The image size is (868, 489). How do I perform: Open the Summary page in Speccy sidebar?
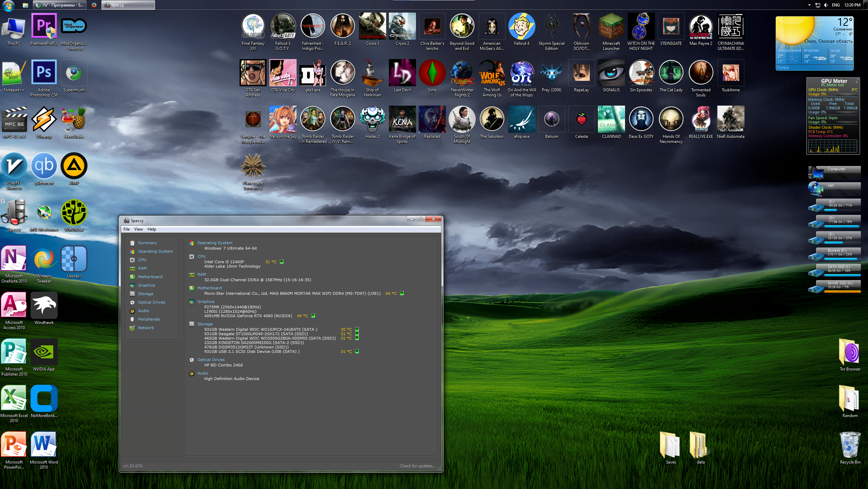[x=147, y=243]
